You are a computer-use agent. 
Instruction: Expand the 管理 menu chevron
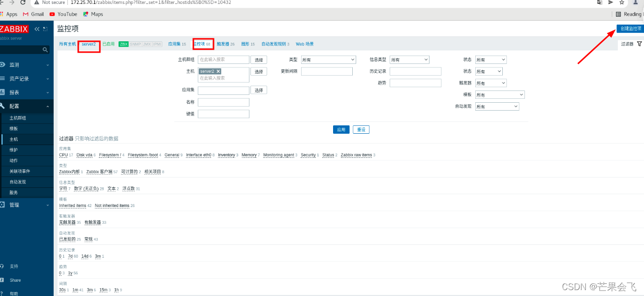pyautogui.click(x=48, y=205)
